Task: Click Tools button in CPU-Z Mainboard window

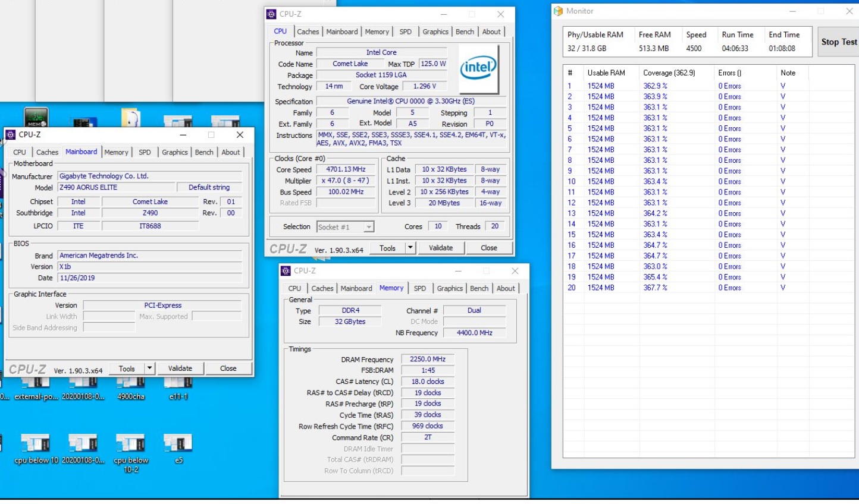Action: [127, 368]
